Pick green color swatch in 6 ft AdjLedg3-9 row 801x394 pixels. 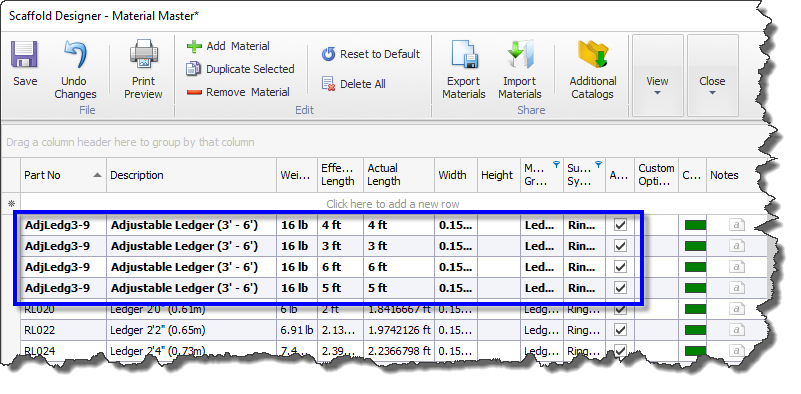click(x=695, y=267)
